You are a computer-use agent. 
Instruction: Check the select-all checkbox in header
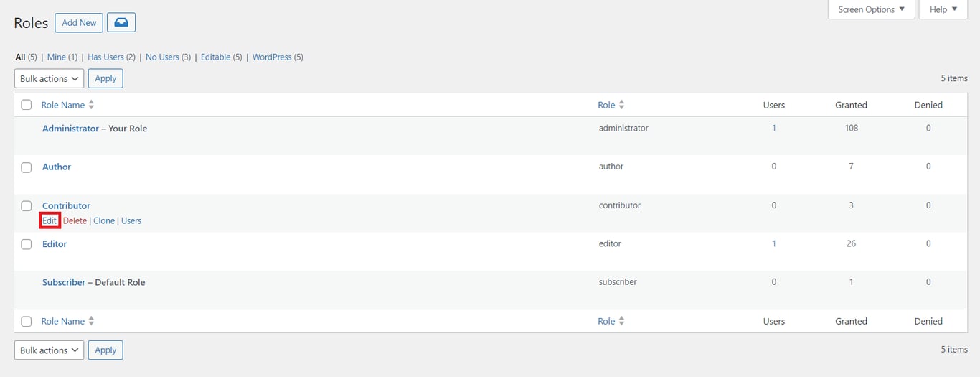point(27,105)
